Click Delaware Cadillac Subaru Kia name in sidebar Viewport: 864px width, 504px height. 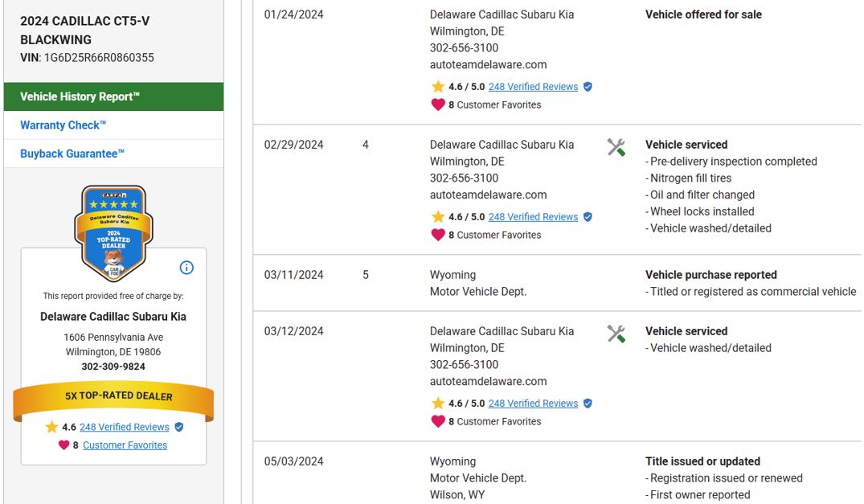(x=113, y=317)
